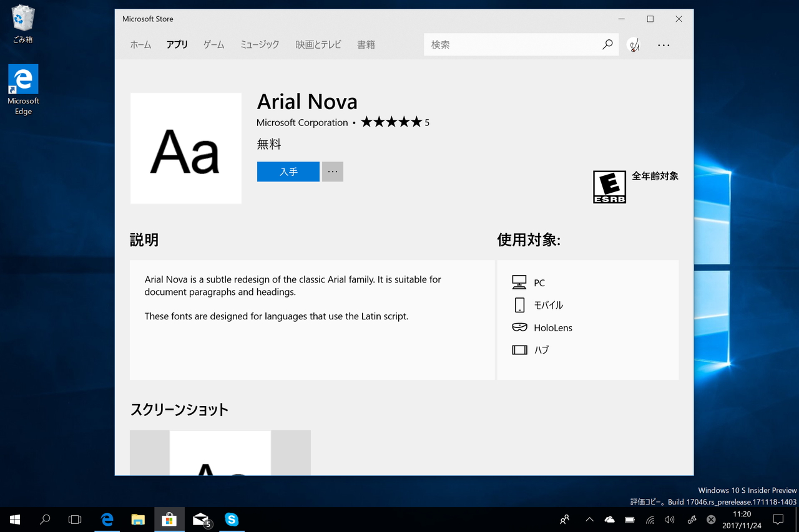Image resolution: width=799 pixels, height=532 pixels.
Task: Launch Skype from the taskbar
Action: (232, 519)
